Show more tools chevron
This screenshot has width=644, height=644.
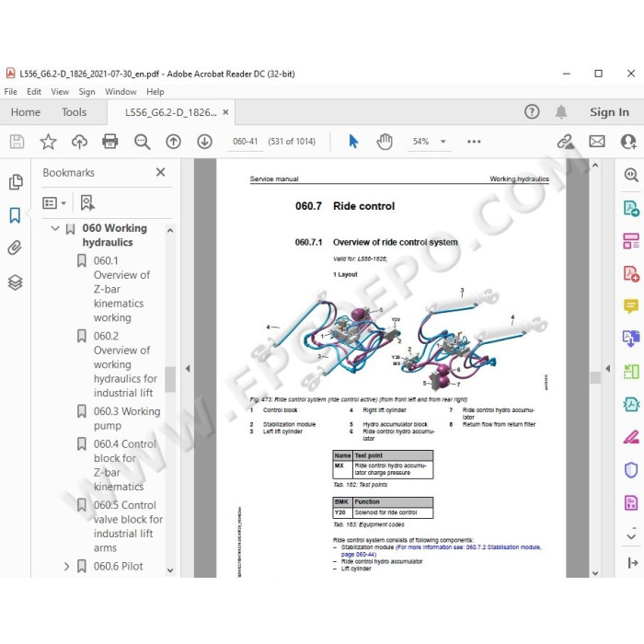[631, 536]
